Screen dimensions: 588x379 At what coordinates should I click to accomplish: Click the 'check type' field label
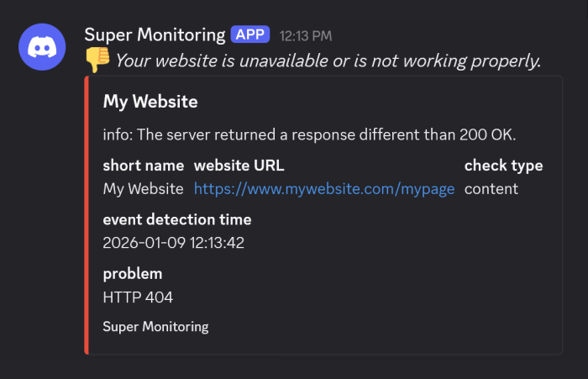tap(503, 166)
